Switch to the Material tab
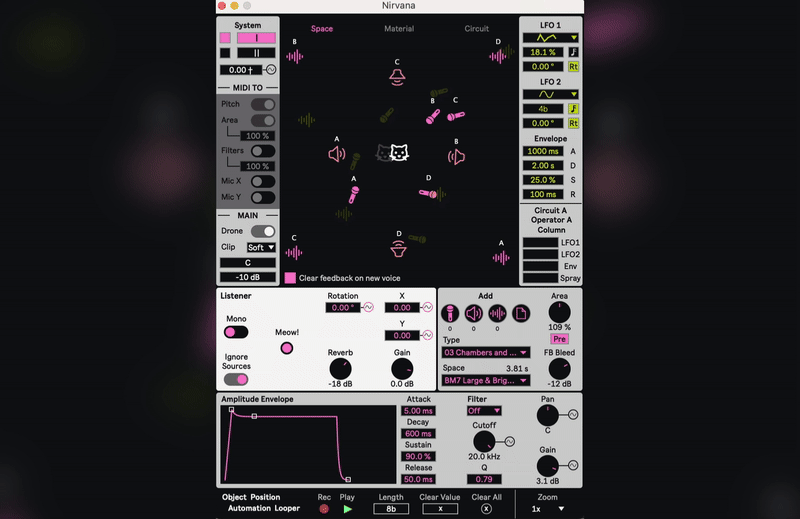Viewport: 800px width, 519px height. tap(399, 29)
